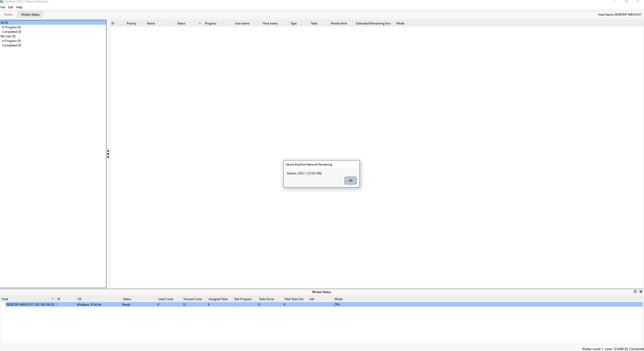Open the File menu
Image resolution: width=644 pixels, height=351 pixels.
pos(3,7)
